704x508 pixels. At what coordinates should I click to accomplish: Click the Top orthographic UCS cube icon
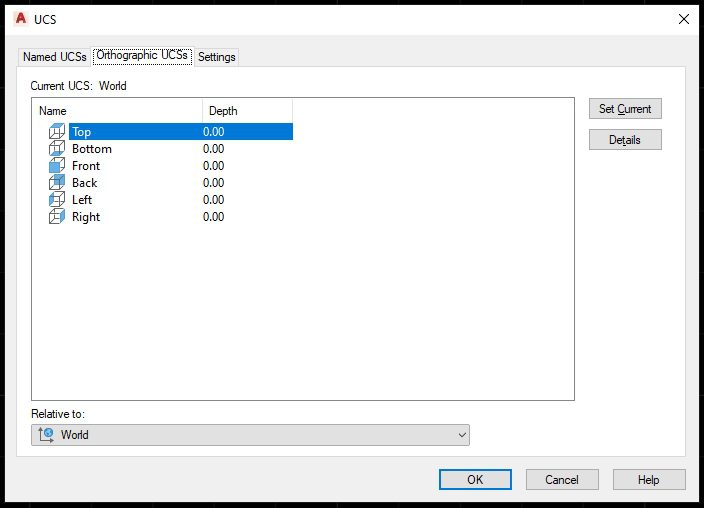[56, 132]
